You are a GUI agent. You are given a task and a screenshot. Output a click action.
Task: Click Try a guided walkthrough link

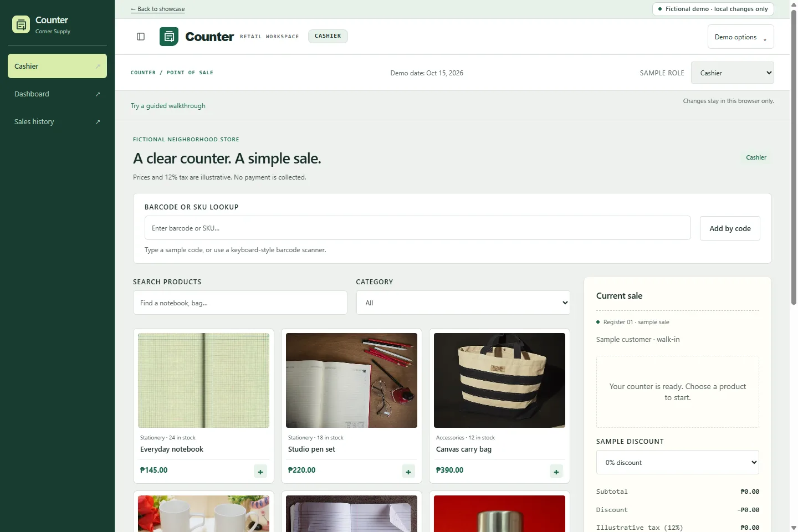(168, 106)
